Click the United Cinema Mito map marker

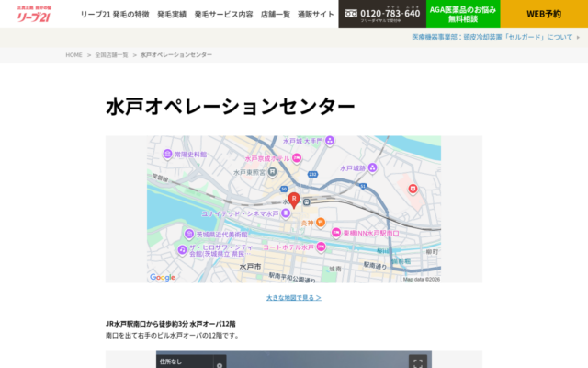(x=286, y=213)
